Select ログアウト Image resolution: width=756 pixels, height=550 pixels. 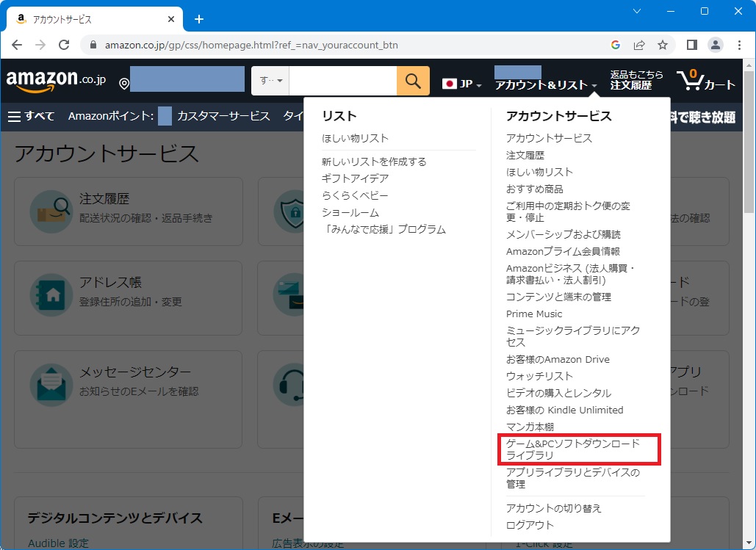(x=530, y=525)
